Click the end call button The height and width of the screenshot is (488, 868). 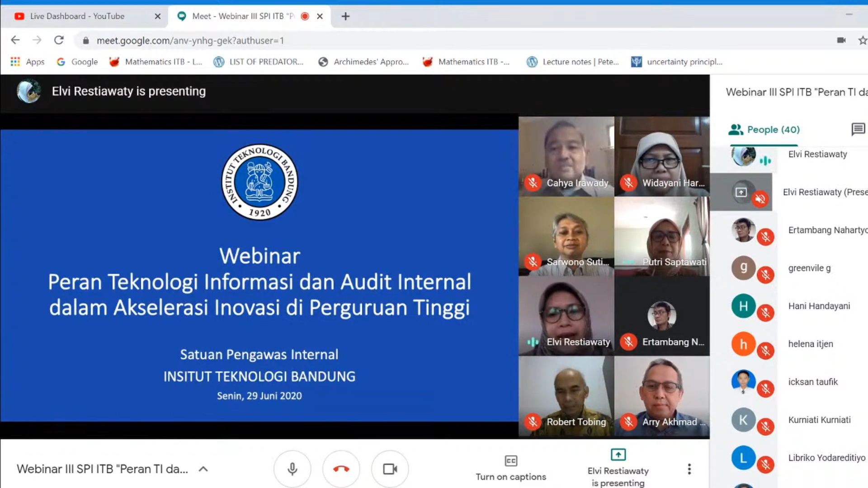pyautogui.click(x=341, y=469)
